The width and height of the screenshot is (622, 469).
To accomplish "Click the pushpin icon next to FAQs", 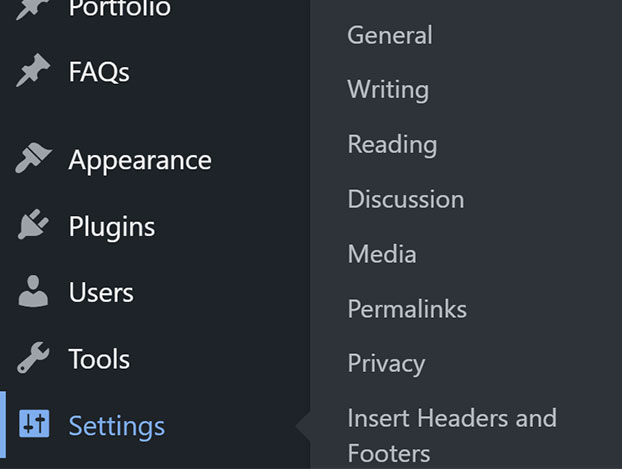I will [x=33, y=70].
